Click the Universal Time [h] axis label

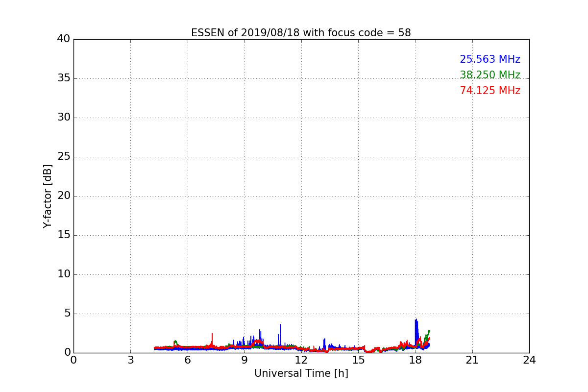301,373
